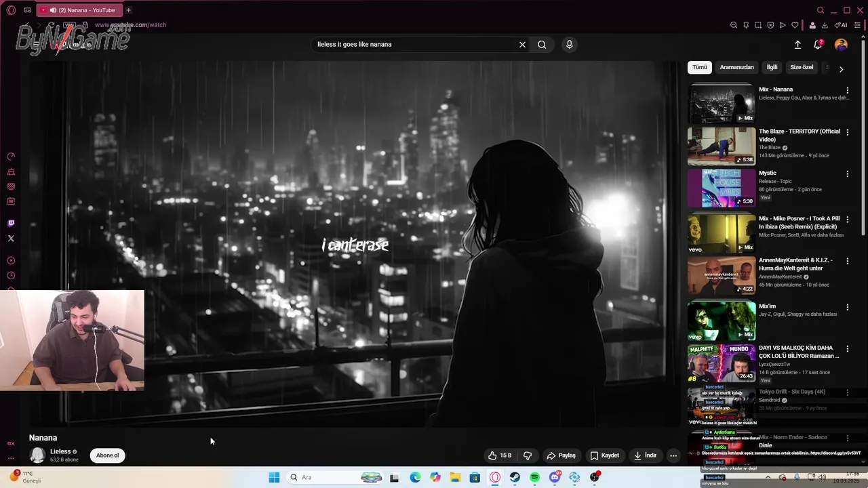Open Discord from the taskbar
The height and width of the screenshot is (488, 868).
coord(555,477)
